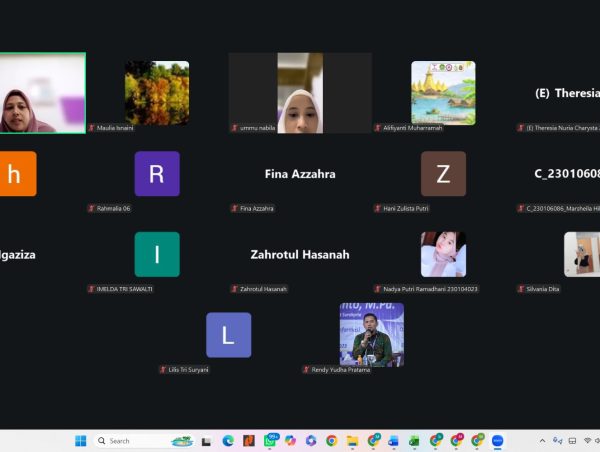Select the active speaker video with green border

coord(42,93)
